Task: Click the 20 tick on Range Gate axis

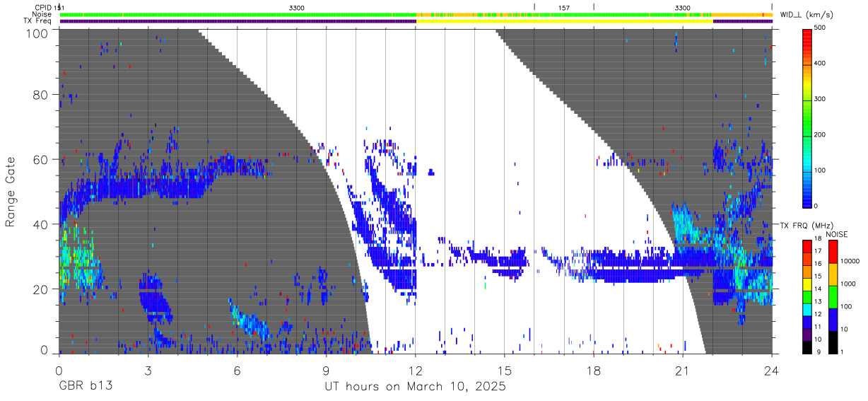Action: (40, 289)
